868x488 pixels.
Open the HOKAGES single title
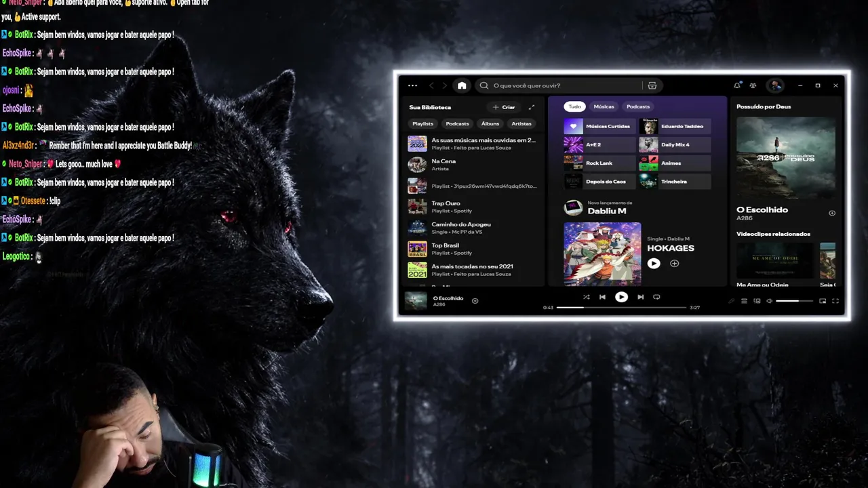(x=670, y=248)
